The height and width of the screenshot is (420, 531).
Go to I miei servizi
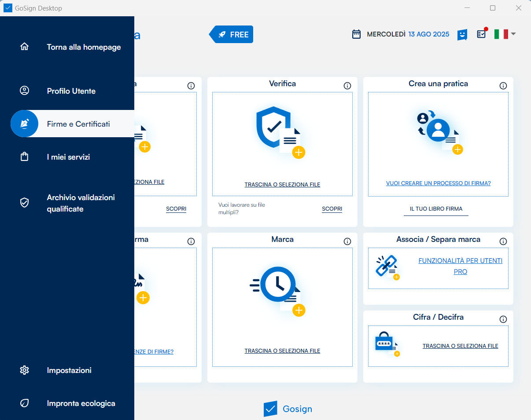[x=68, y=157]
